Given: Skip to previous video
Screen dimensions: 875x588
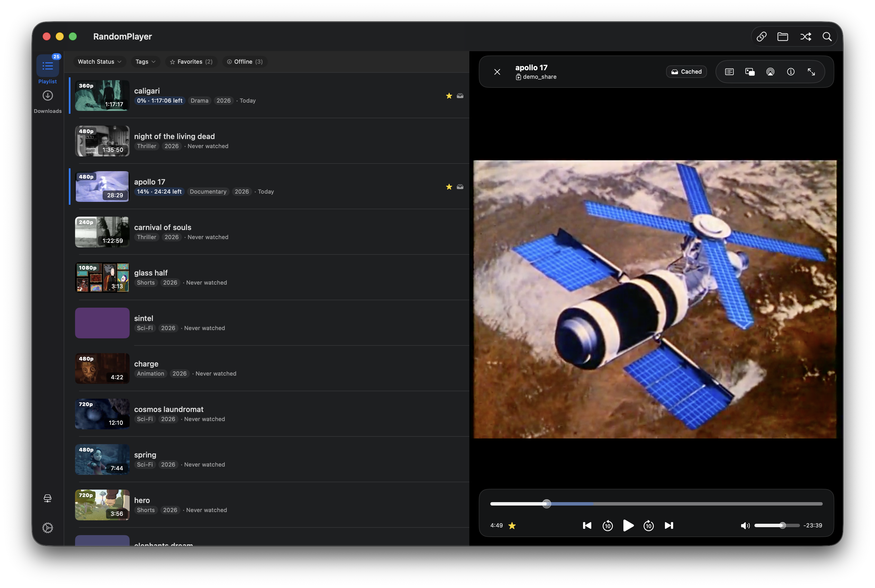Looking at the screenshot, I should (587, 526).
